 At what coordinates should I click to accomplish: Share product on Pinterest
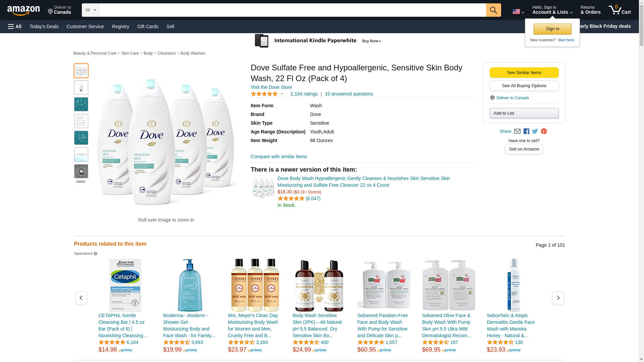click(x=544, y=131)
